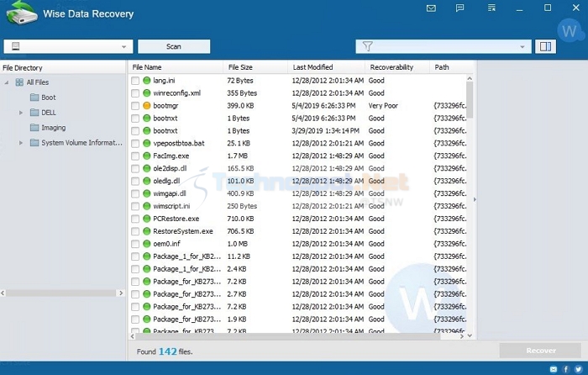
Task: Open the title bar menu list icon
Action: click(x=491, y=8)
